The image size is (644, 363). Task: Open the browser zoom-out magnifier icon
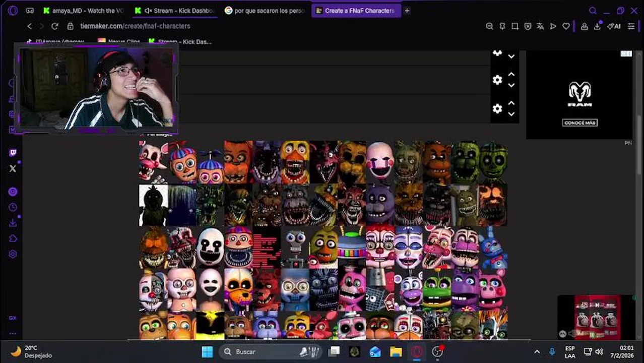[x=489, y=26]
